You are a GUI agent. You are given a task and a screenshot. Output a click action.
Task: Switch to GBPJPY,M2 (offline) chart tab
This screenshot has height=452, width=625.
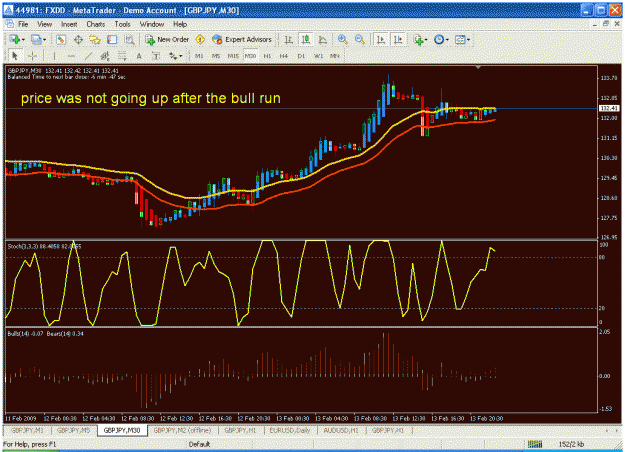182,430
